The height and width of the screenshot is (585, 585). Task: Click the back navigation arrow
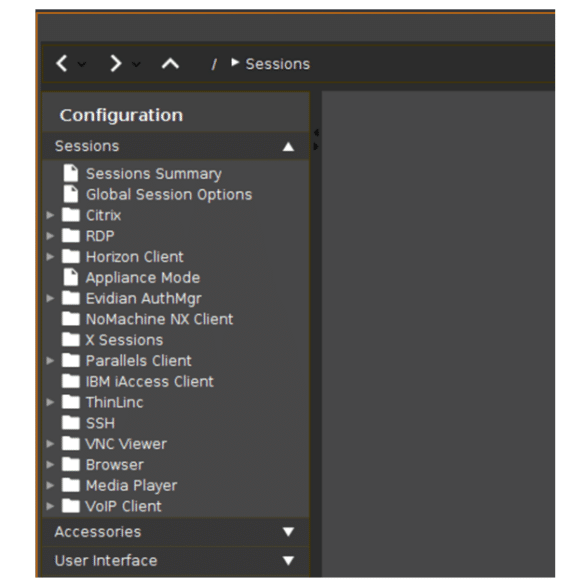(x=62, y=63)
